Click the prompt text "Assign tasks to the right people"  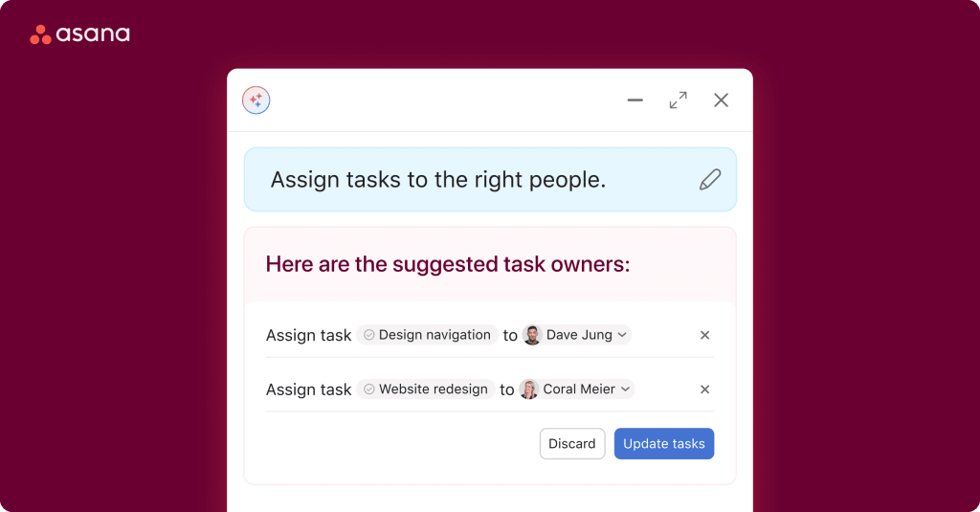(438, 180)
